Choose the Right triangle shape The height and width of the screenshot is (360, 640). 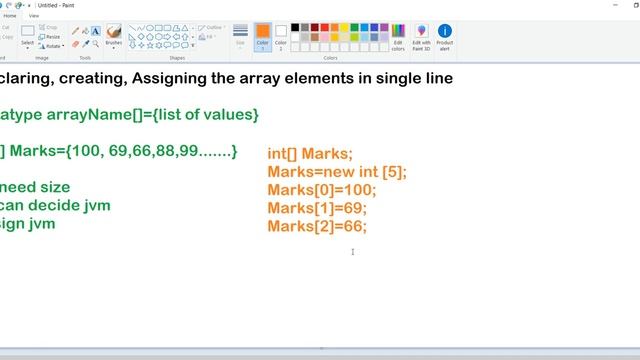tap(132, 37)
